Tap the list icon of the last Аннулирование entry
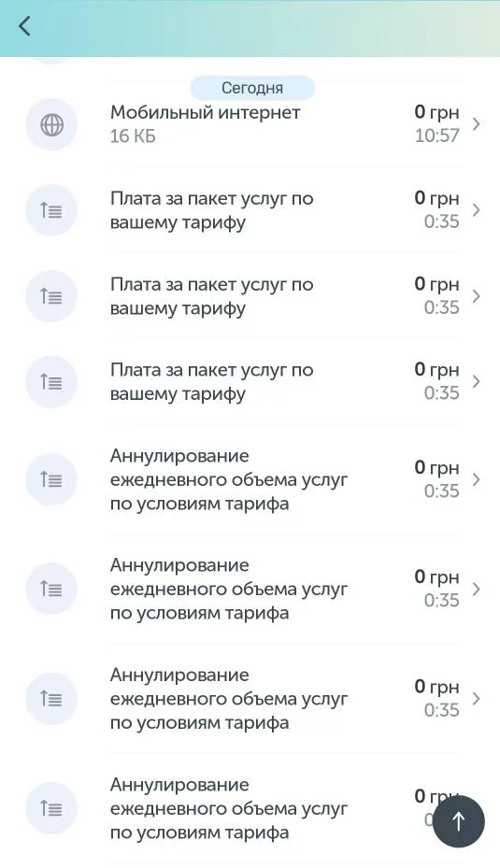Screen dimensions: 500x868 coord(51,808)
